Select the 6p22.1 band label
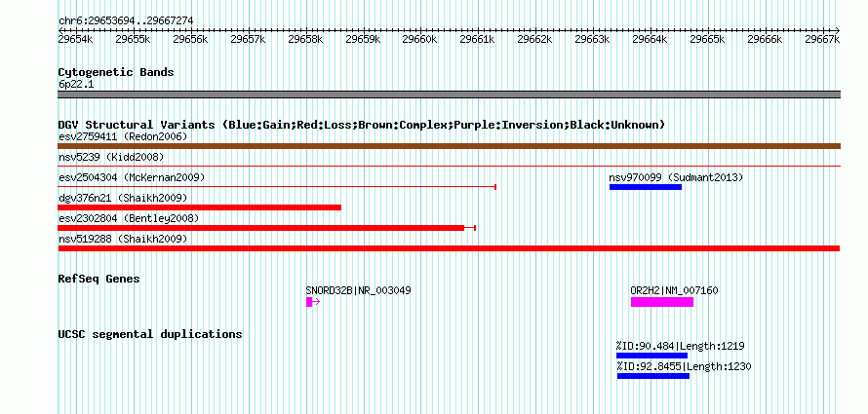Image resolution: width=868 pixels, height=414 pixels. tap(76, 84)
